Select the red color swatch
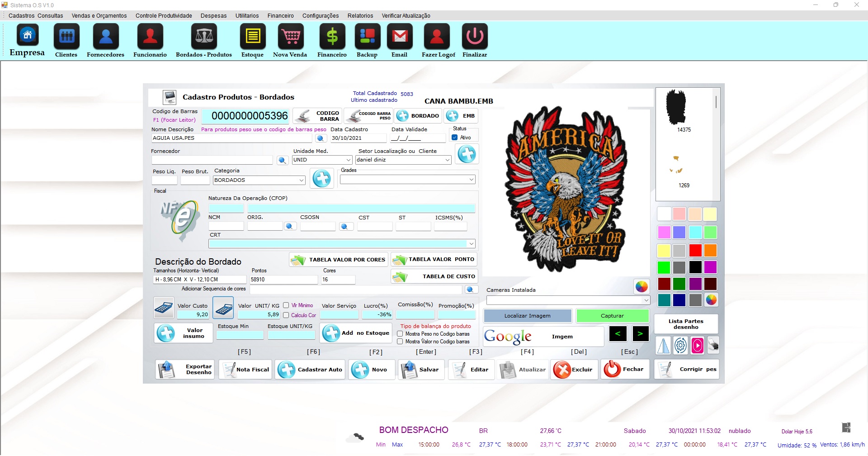Screen dimensions: 868x456 point(695,250)
